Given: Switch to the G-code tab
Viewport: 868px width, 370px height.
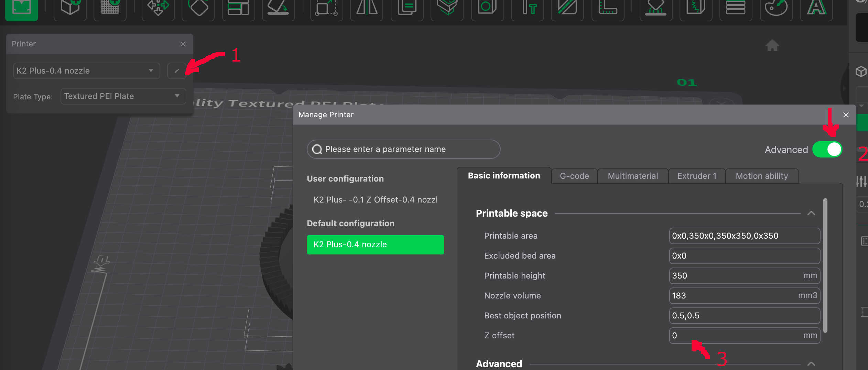Looking at the screenshot, I should [574, 176].
